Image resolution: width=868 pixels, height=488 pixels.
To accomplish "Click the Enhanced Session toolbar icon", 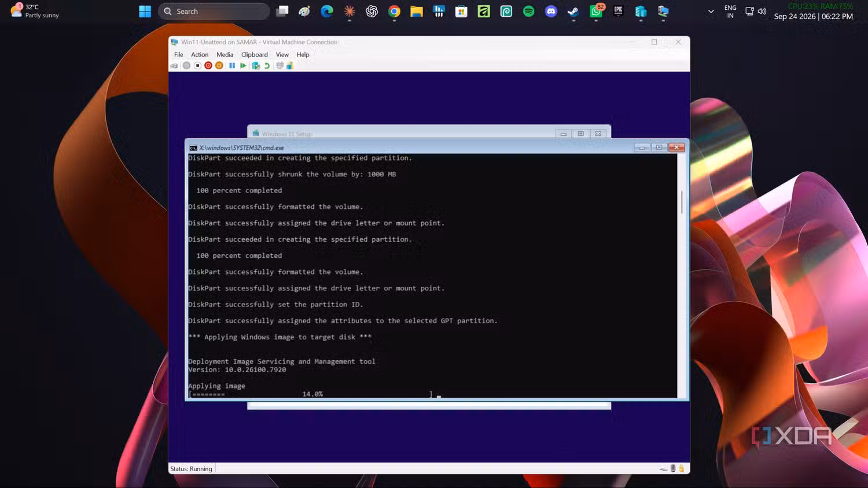I will point(280,66).
